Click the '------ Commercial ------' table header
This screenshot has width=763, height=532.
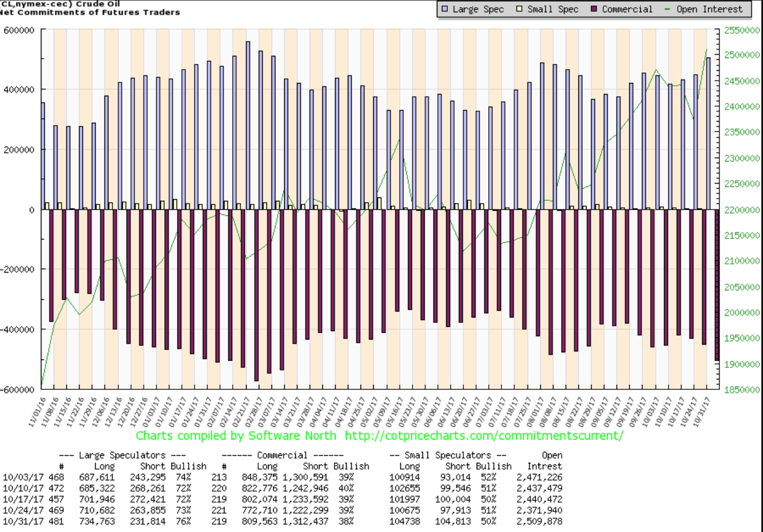[x=282, y=455]
